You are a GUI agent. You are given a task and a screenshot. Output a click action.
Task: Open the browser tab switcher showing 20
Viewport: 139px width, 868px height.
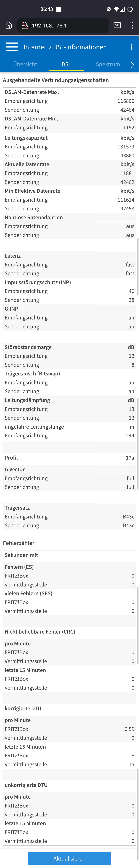(x=117, y=25)
